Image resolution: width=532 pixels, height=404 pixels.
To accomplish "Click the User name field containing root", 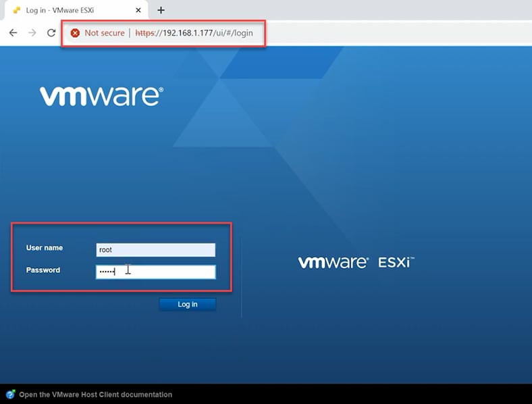I will point(156,250).
